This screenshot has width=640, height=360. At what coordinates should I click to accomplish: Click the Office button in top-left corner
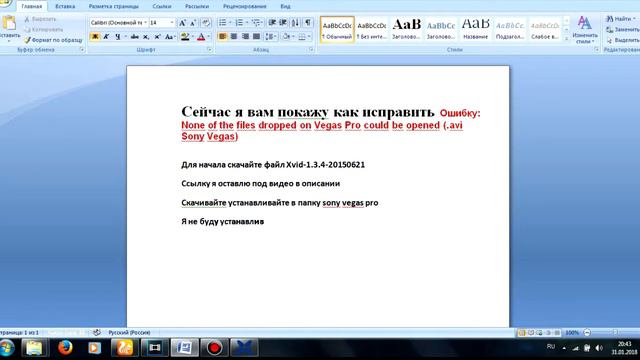tap(5, 3)
